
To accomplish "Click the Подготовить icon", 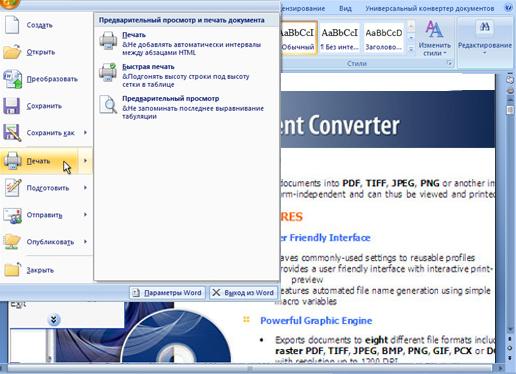I will tap(13, 188).
